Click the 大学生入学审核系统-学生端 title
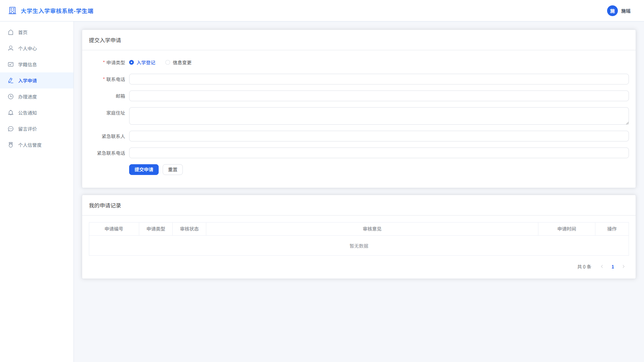 [57, 11]
